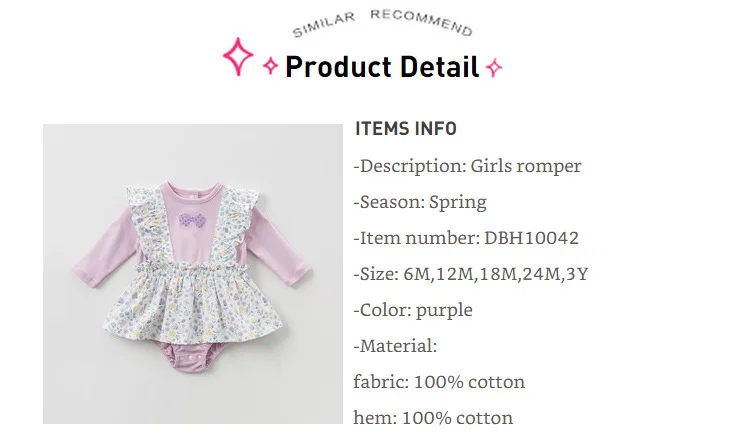
Task: Click the ITEMS INFO heading
Action: point(406,129)
